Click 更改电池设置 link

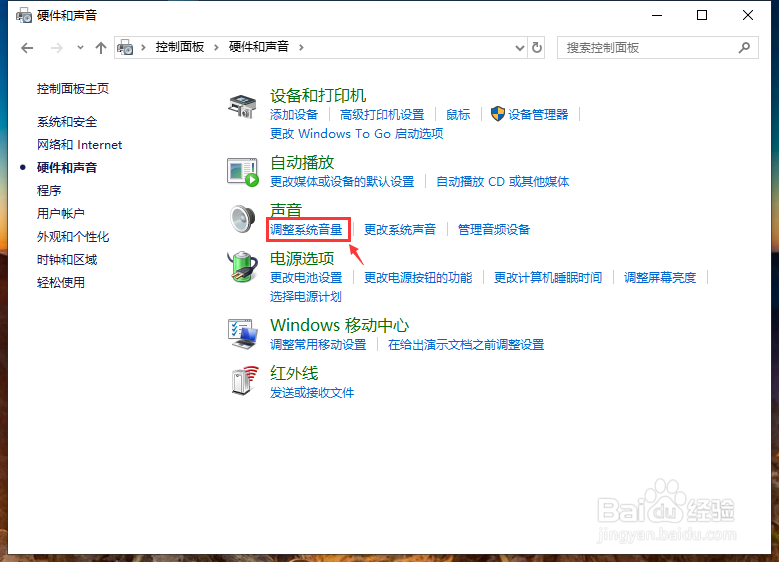click(306, 277)
